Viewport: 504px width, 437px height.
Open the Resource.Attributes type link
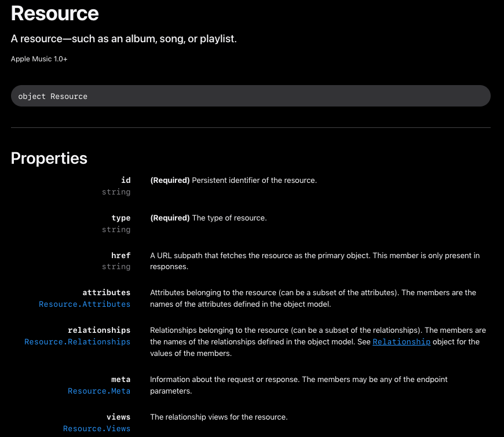(85, 304)
